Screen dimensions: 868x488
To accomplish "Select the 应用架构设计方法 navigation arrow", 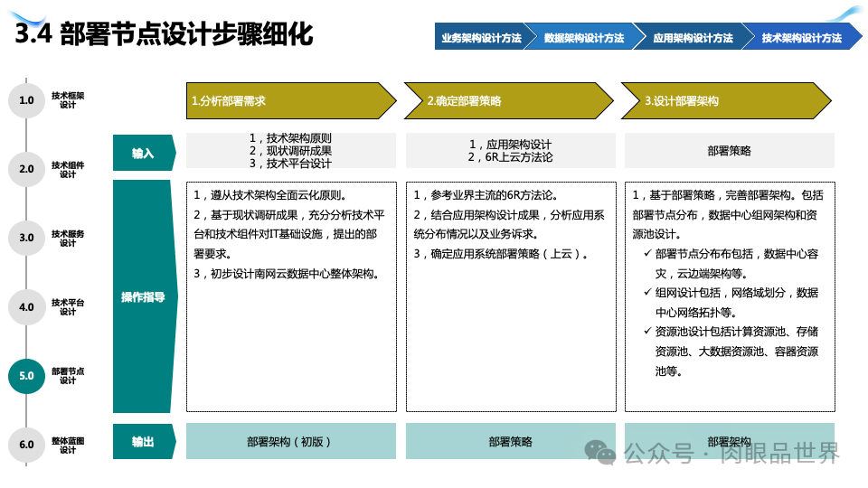I will tap(693, 37).
